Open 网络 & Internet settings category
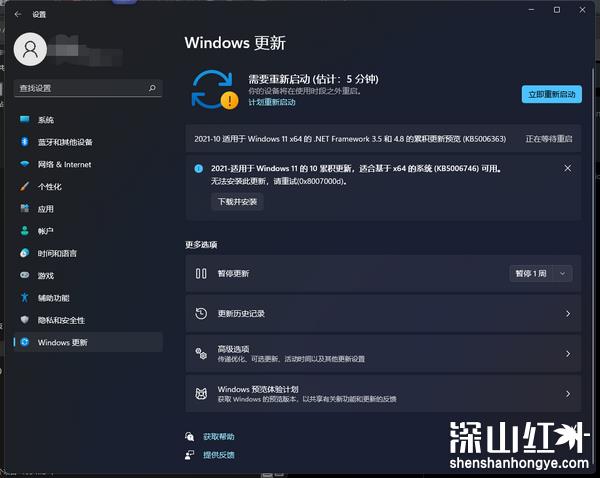 pos(88,165)
